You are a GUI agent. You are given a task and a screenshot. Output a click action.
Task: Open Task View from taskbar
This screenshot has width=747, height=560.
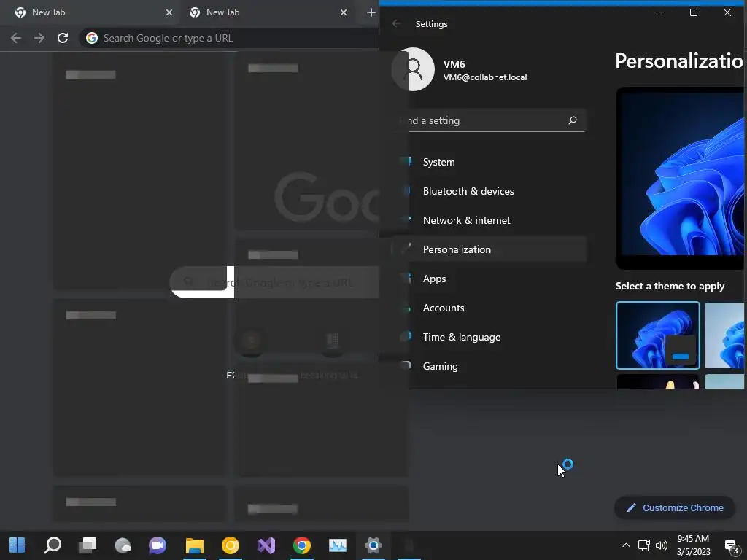coord(88,545)
